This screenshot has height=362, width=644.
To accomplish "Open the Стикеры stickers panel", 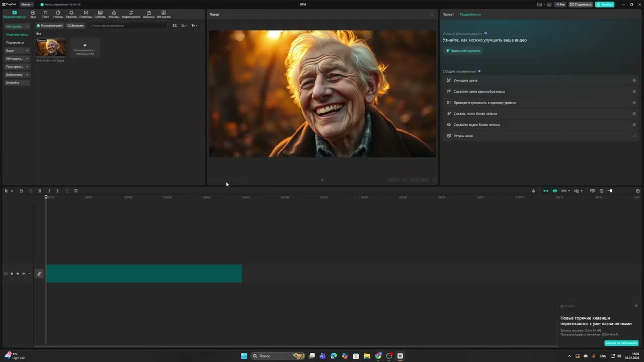I will [x=58, y=14].
